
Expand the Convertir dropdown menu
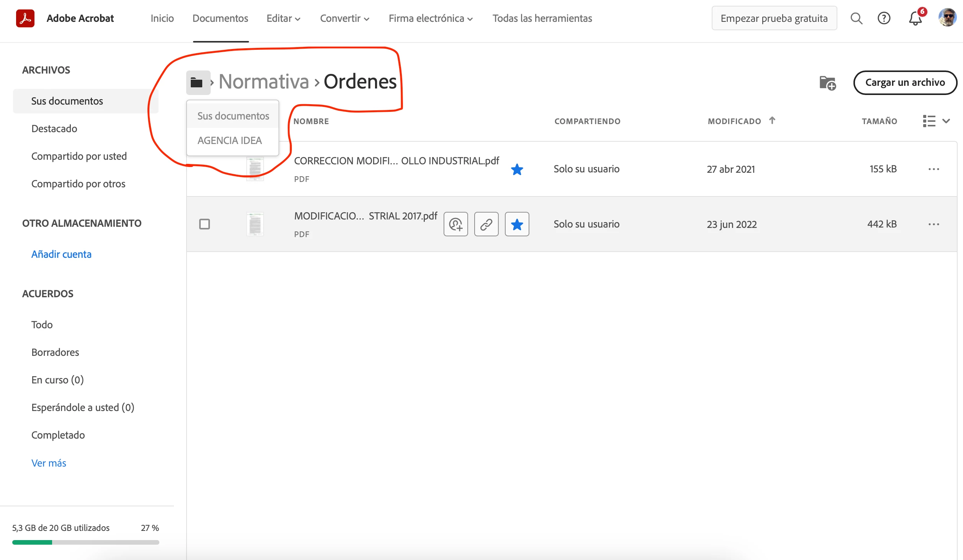coord(344,18)
